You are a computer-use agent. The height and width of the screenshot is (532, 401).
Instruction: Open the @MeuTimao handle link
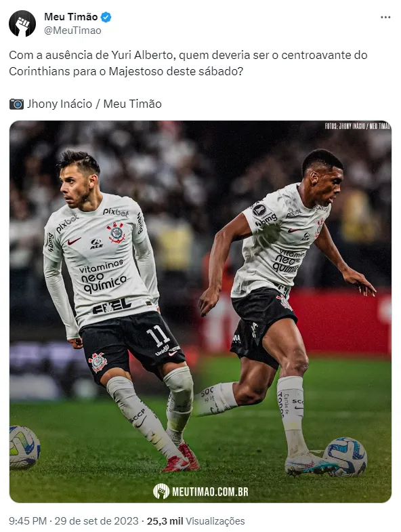point(72,30)
